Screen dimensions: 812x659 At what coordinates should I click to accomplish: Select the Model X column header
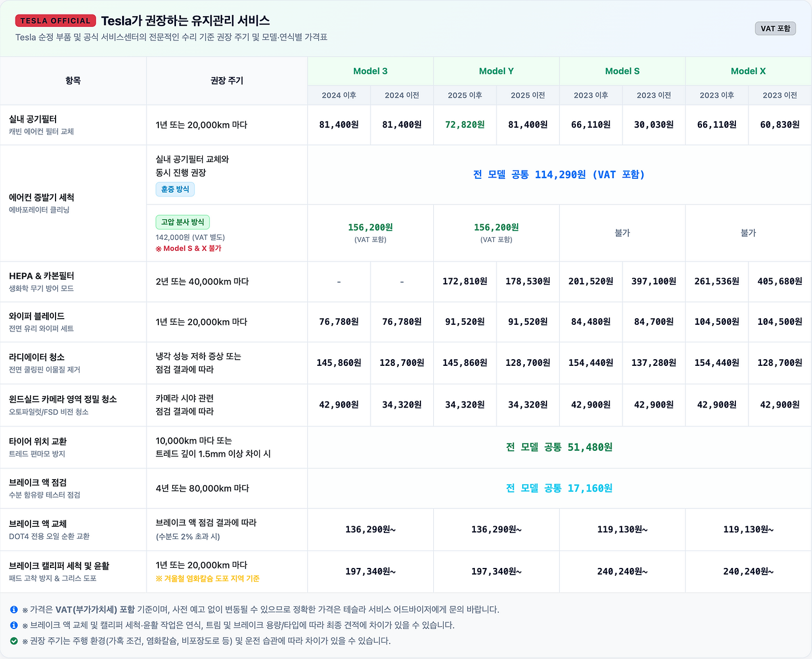click(749, 71)
